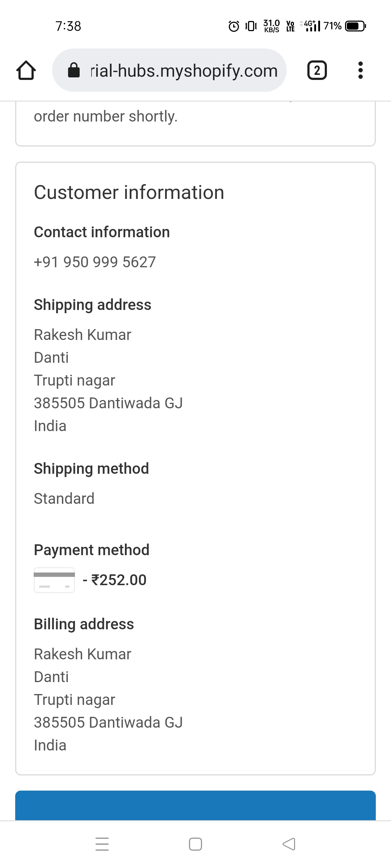The image size is (391, 868).
Task: Tap the Customer information heading
Action: tap(129, 192)
